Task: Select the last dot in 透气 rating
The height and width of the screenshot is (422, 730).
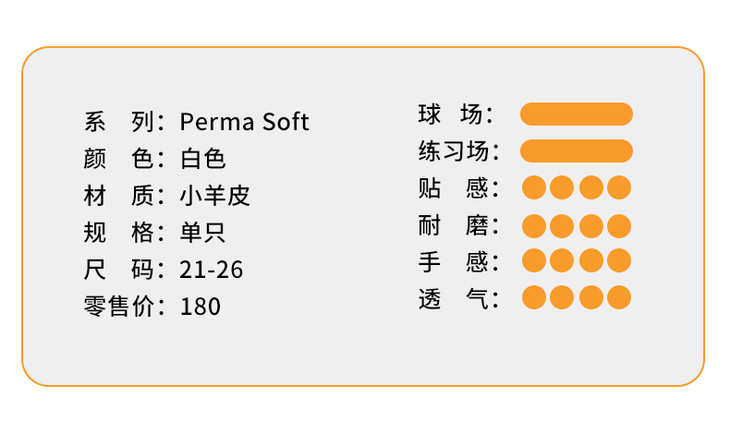Action: click(x=619, y=297)
